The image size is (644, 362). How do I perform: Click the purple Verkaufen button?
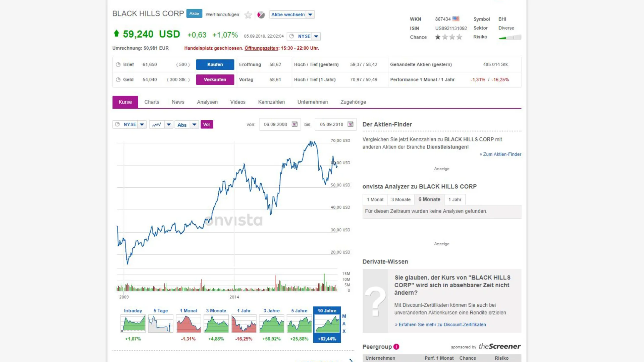tap(215, 80)
